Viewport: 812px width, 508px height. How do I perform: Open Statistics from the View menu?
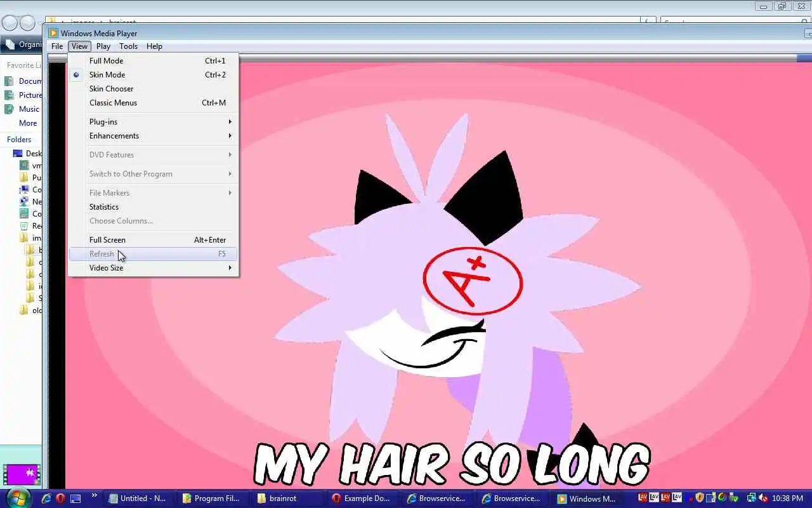pos(153,207)
